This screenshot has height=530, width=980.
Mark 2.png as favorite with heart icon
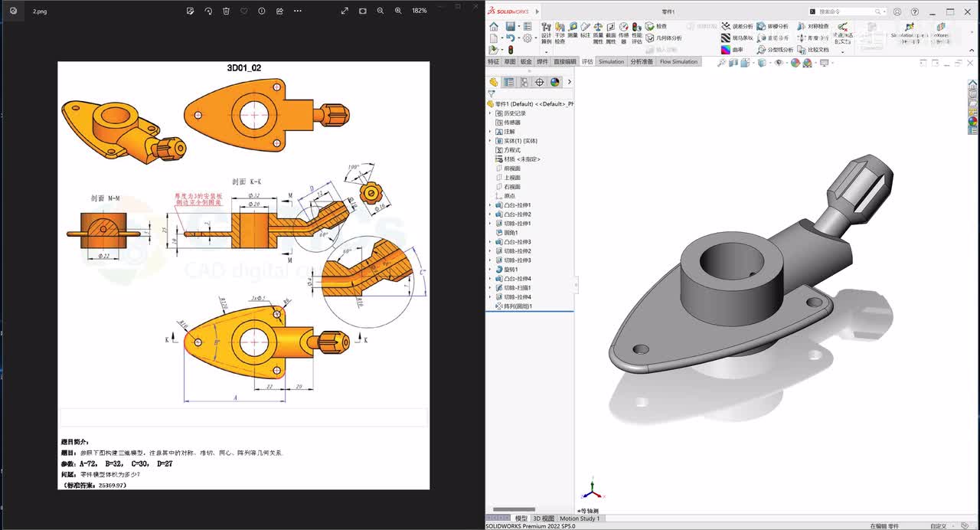244,11
